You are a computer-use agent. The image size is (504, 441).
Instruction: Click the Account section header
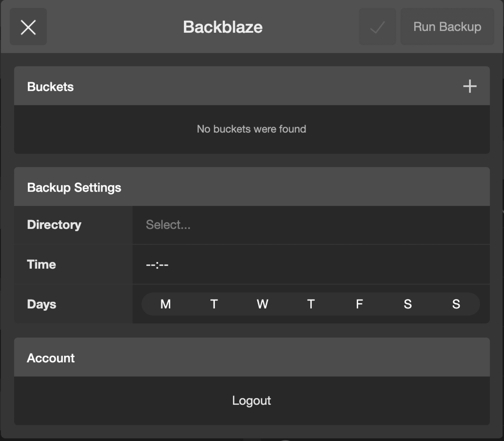point(51,357)
